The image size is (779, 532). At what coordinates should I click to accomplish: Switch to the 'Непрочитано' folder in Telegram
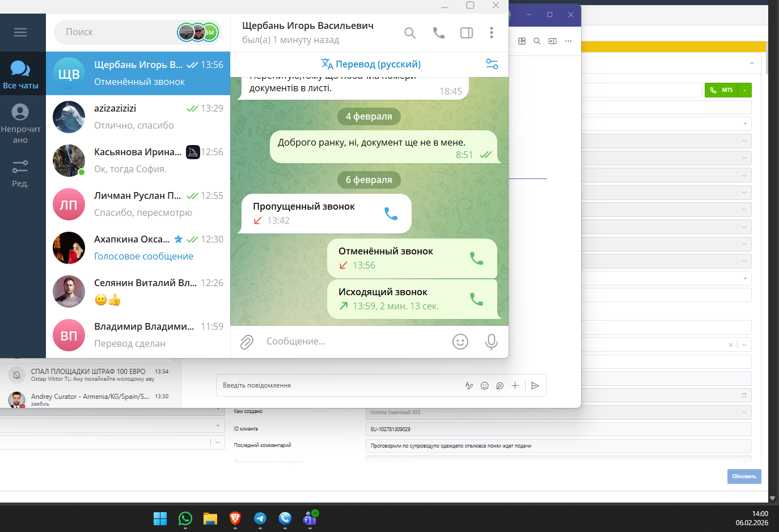pos(20,124)
